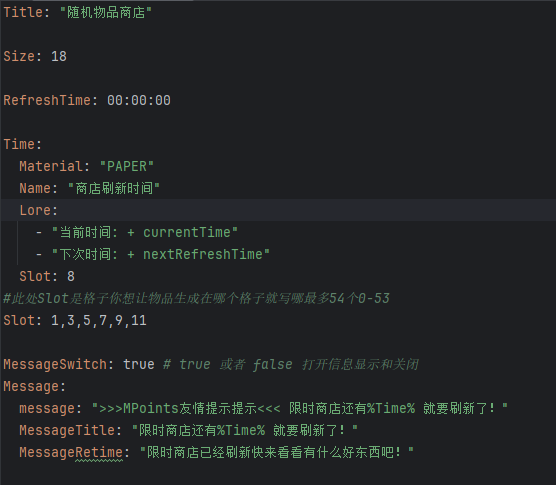Click the Name key under Time
This screenshot has height=485, width=556.
tap(35, 188)
